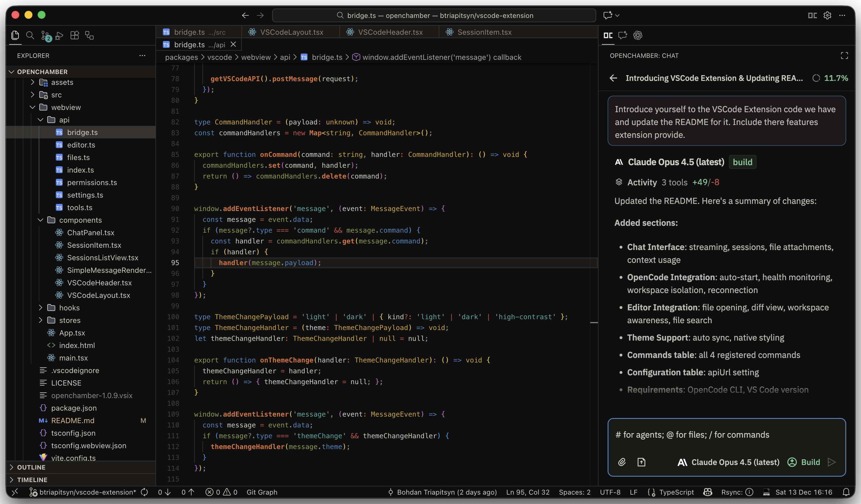Go back with navigation arrow in title bar
The width and height of the screenshot is (861, 504).
click(245, 15)
